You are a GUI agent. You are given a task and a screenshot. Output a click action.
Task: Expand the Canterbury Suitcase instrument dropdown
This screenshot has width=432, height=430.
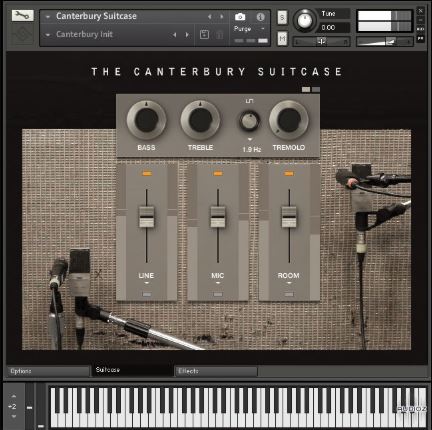[48, 16]
